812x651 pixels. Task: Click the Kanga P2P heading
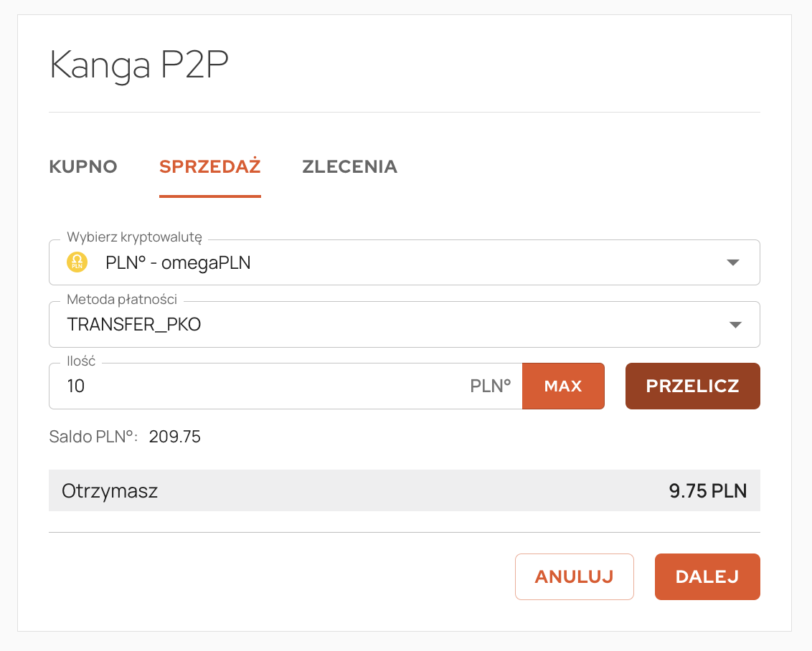[x=139, y=66]
